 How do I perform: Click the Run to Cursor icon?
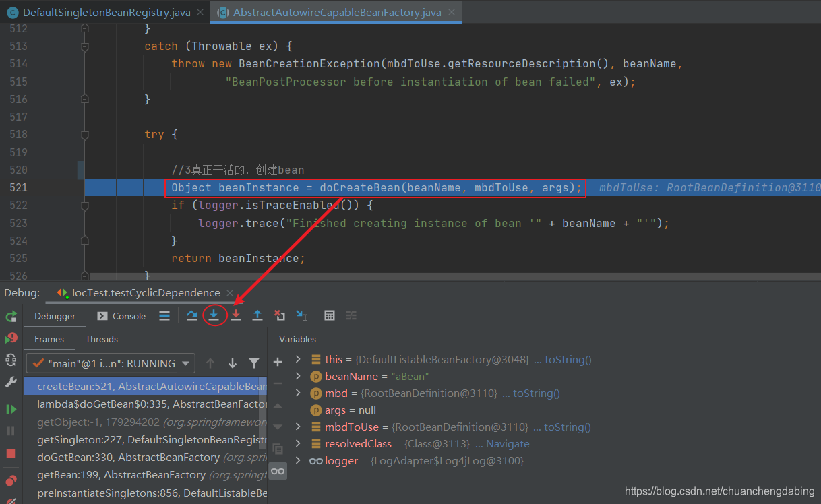coord(302,315)
